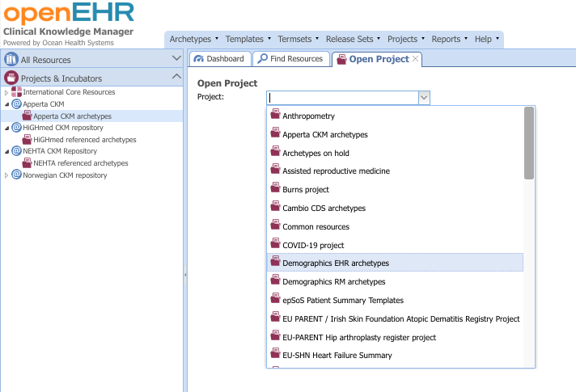Open the Templates menu

[x=248, y=39]
